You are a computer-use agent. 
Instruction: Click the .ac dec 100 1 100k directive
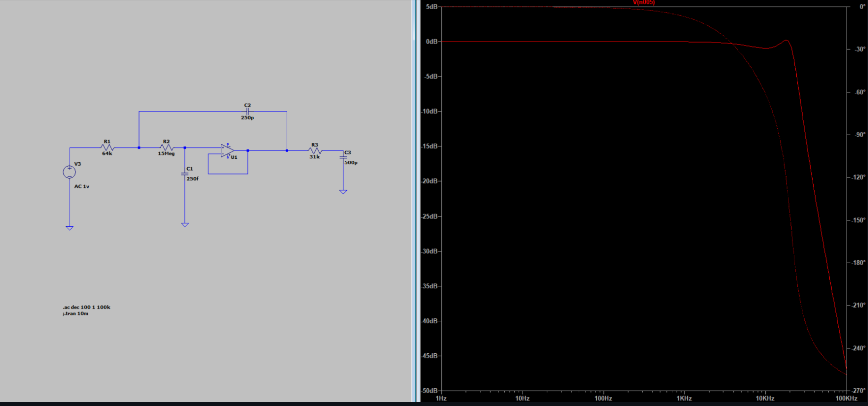coord(87,307)
